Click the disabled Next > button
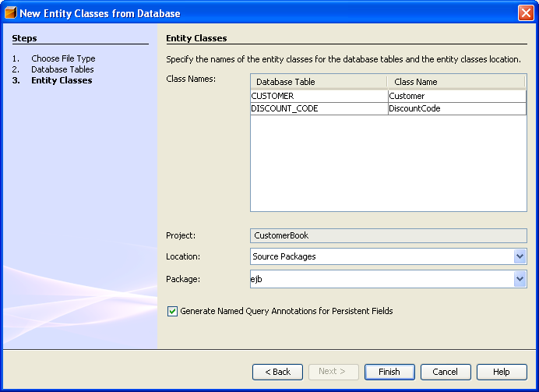 pyautogui.click(x=333, y=372)
